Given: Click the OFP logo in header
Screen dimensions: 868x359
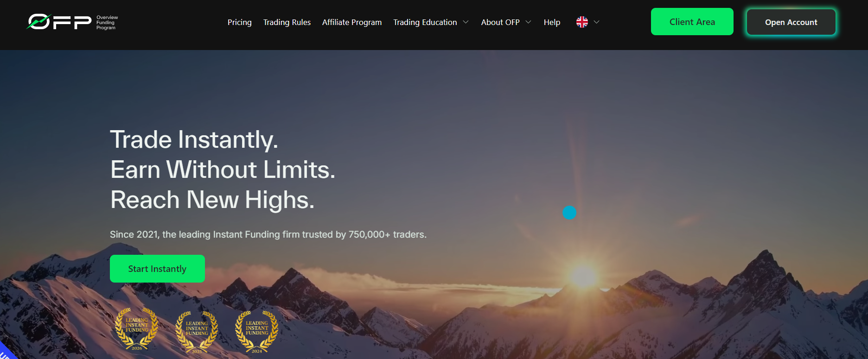Looking at the screenshot, I should (72, 22).
